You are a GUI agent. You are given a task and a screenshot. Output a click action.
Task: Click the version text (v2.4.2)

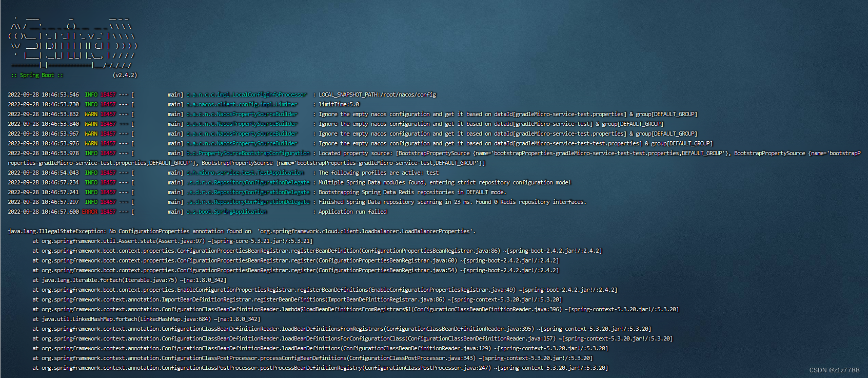pyautogui.click(x=125, y=75)
